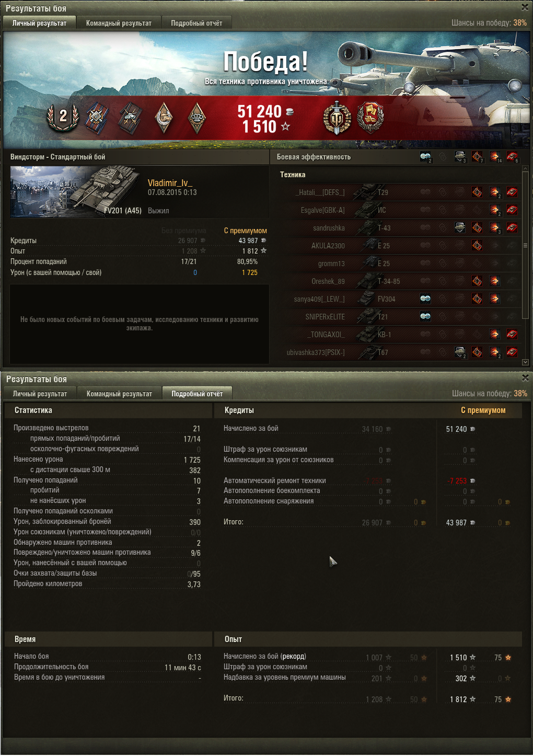Click player name Vladimir_lv_
Screen dimensions: 533x756
point(170,183)
